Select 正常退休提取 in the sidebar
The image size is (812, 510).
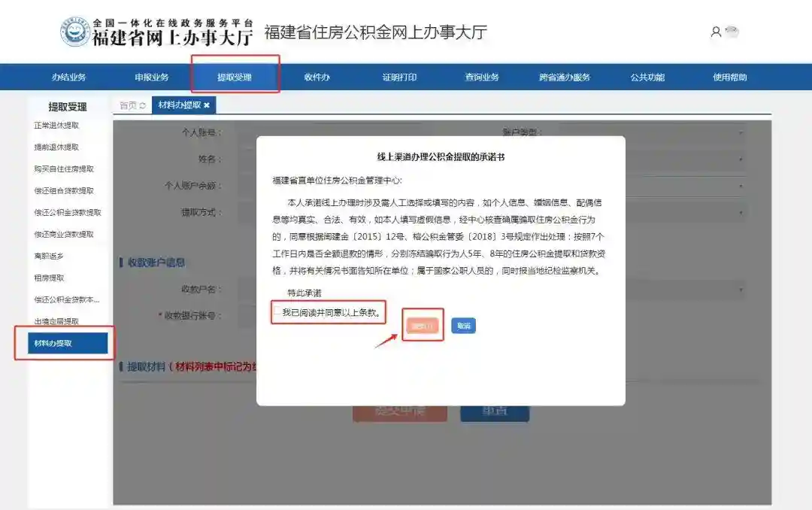[56, 126]
